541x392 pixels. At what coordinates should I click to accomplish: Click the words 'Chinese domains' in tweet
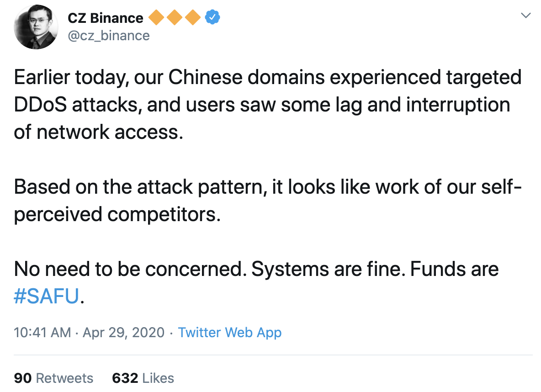point(246,77)
